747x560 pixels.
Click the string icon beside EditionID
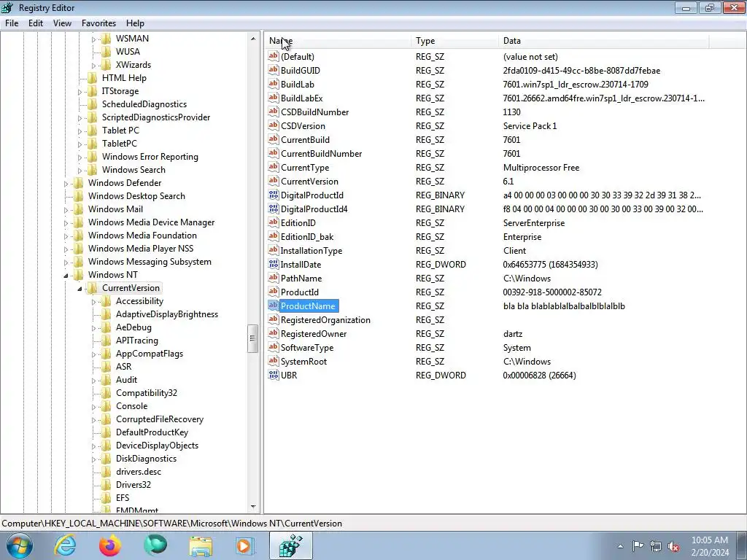tap(273, 222)
